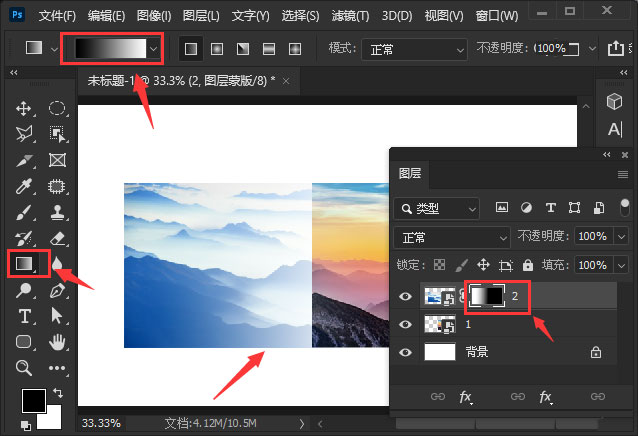Lock image pixels brush icon
Viewport: 638px width, 436px height.
461,265
